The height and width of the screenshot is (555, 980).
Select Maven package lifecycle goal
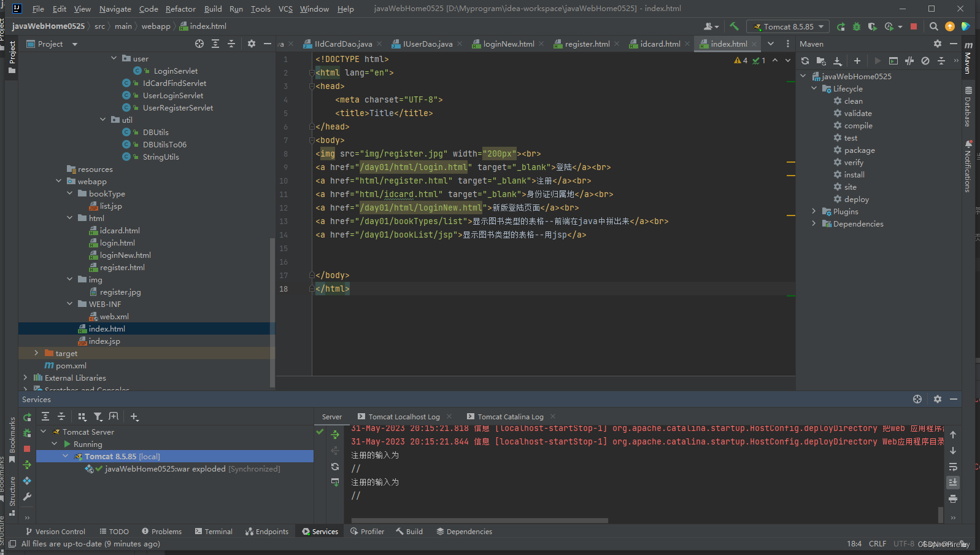(x=859, y=150)
